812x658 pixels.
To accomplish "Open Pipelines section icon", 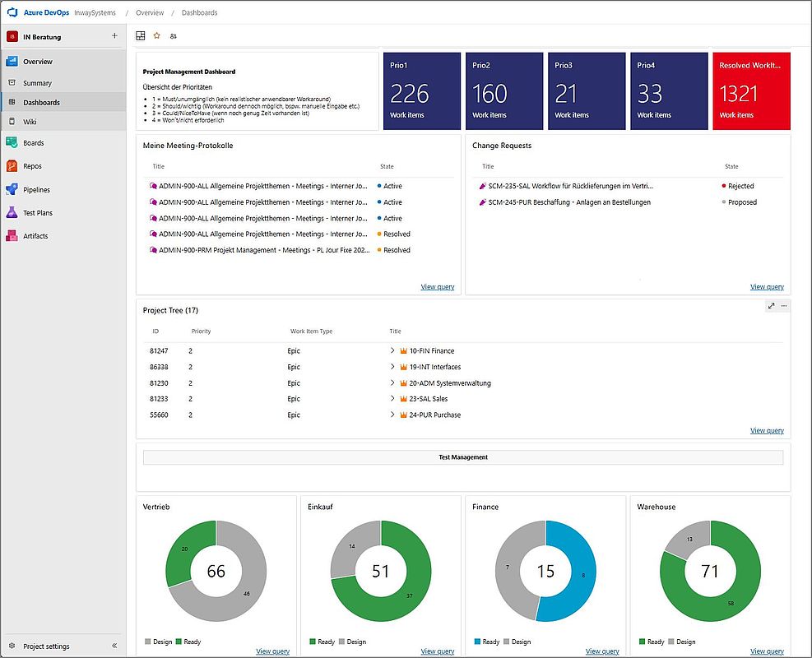I will (12, 189).
